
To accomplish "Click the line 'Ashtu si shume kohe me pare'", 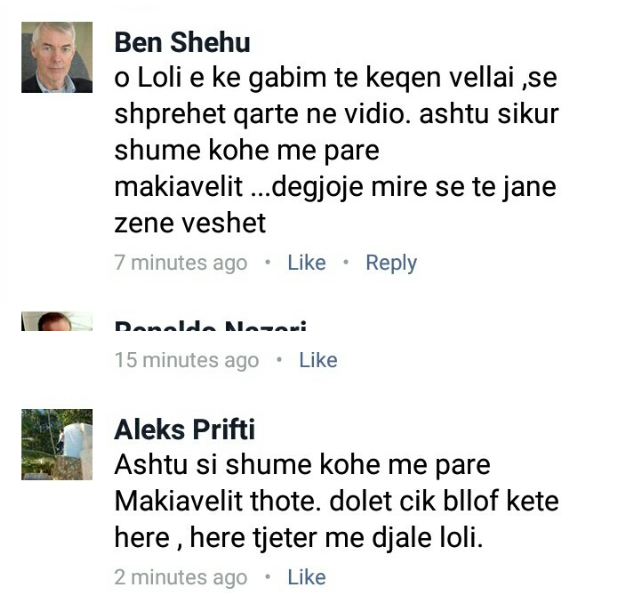I will coord(302,465).
